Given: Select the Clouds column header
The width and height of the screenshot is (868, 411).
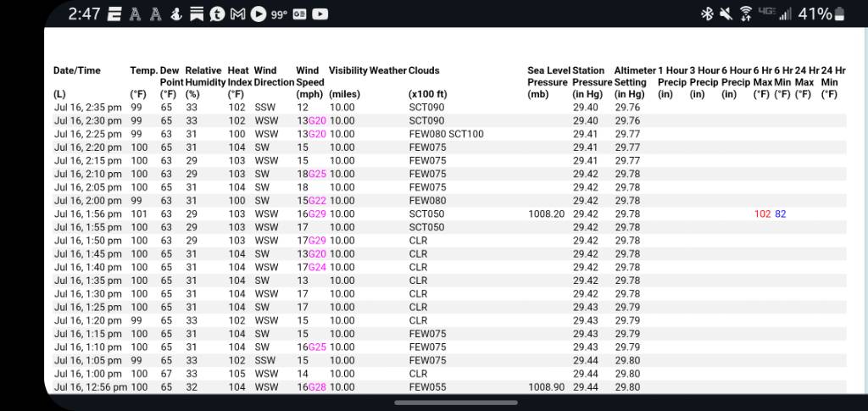Looking at the screenshot, I should point(424,70).
